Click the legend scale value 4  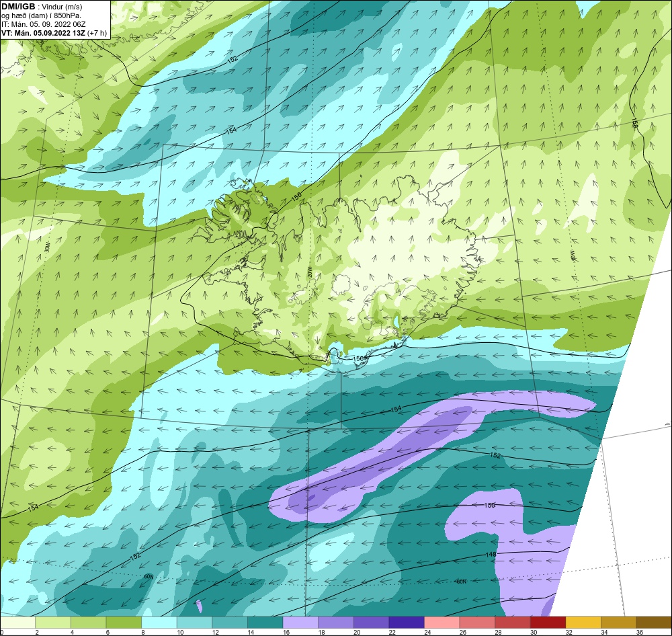click(x=72, y=632)
